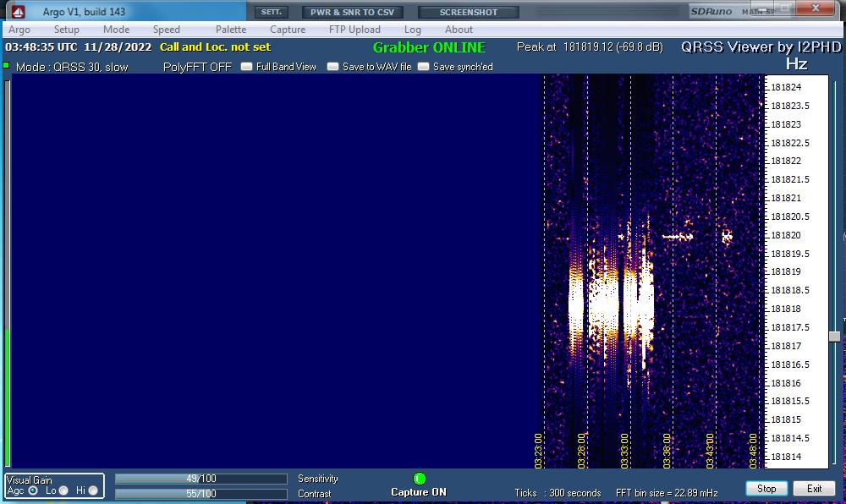
Task: Click Ticks : 300 seconds text
Action: click(558, 493)
